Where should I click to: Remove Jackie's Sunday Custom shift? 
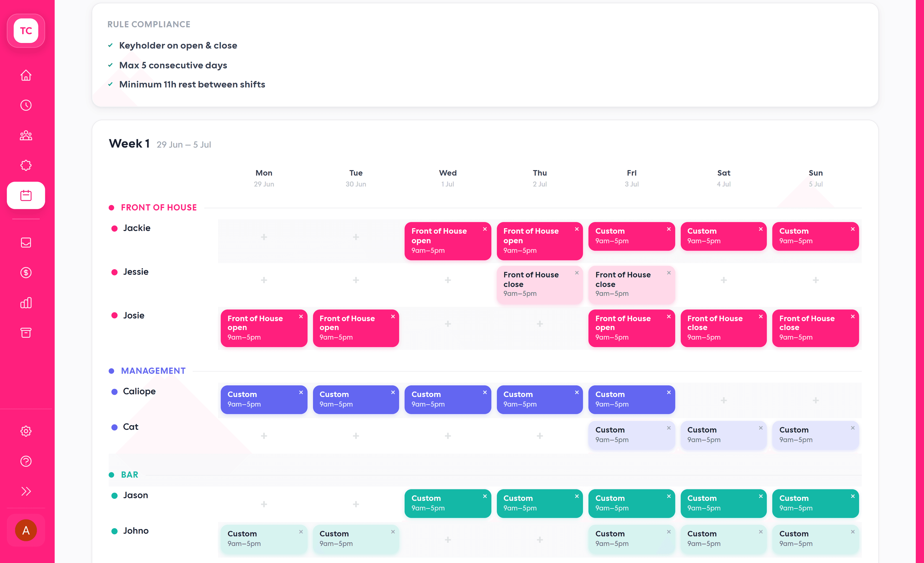point(853,229)
